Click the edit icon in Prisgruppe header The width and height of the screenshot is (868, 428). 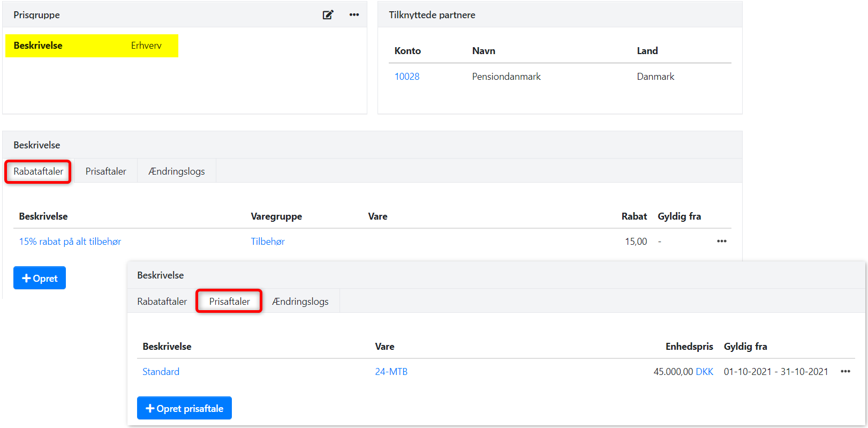328,15
